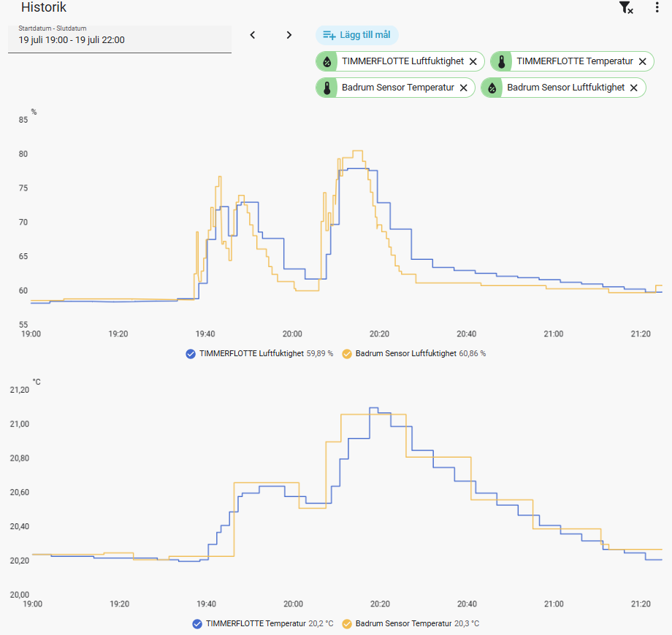Remove TIMMERFLOTTE Luftfuktighet chip
The image size is (672, 635).
473,61
